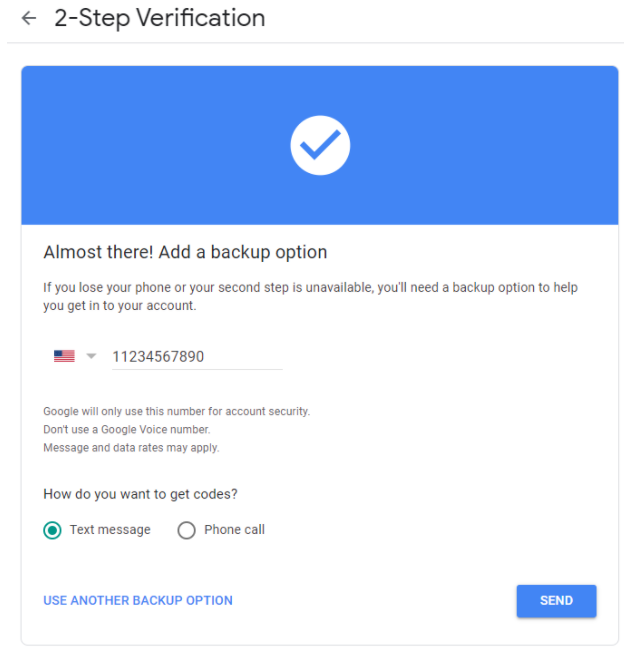Go back using the left arrow

29,19
